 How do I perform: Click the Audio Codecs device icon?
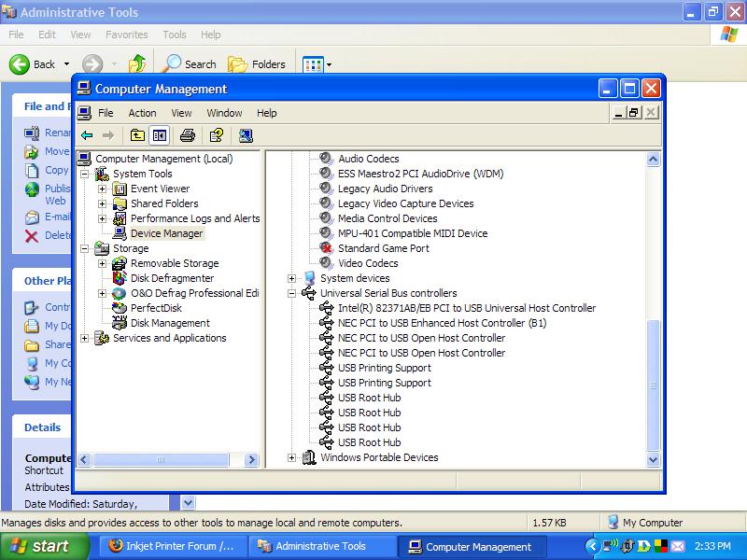coord(326,159)
